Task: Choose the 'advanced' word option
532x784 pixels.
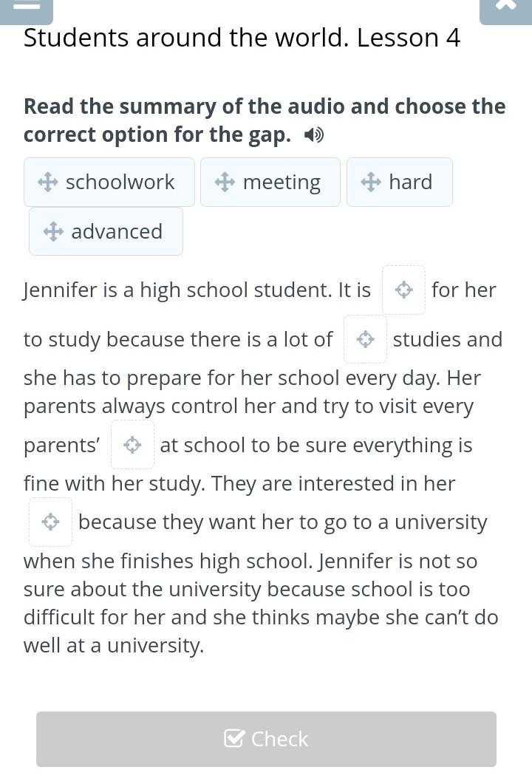Action: [106, 231]
